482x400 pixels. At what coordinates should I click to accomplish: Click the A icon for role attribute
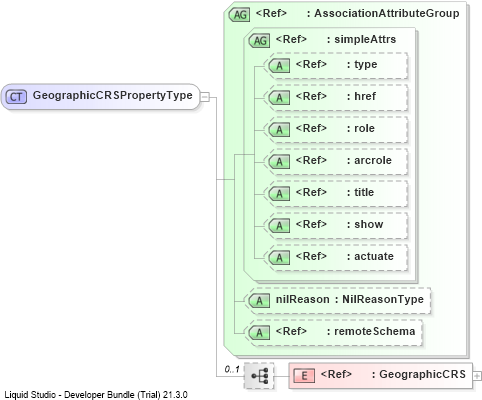pyautogui.click(x=279, y=129)
